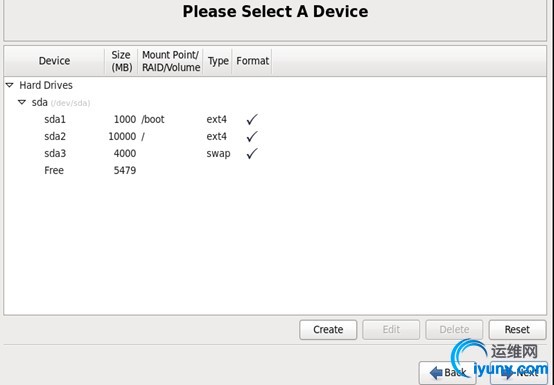This screenshot has height=385, width=554.
Task: Collapse the Hard Drives tree node
Action: (x=10, y=85)
